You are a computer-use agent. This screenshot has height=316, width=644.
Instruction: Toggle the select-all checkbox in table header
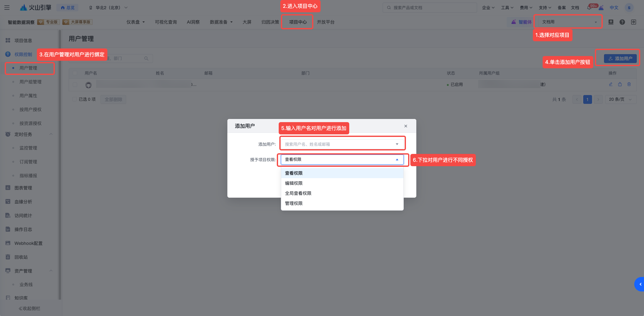[75, 73]
